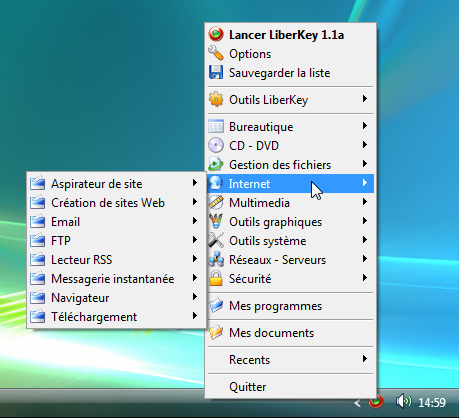Click the Messagerie instantanée folder icon
Image resolution: width=459 pixels, height=418 pixels.
click(38, 278)
